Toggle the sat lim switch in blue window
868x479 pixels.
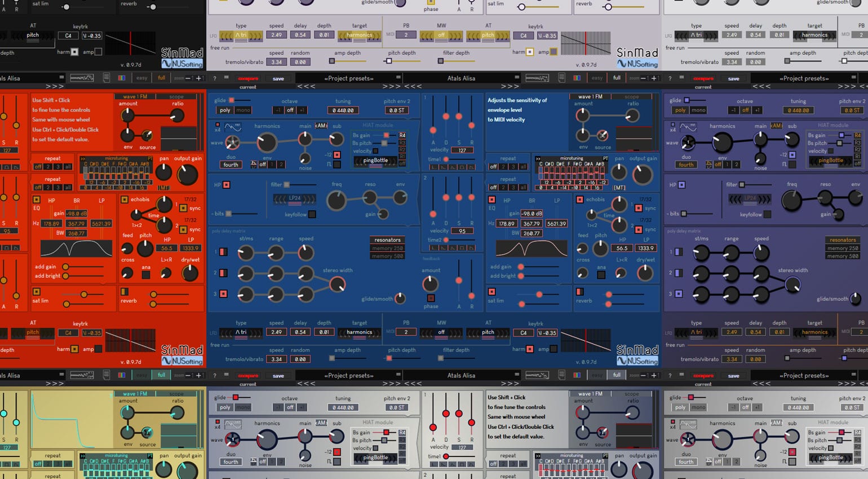(491, 291)
